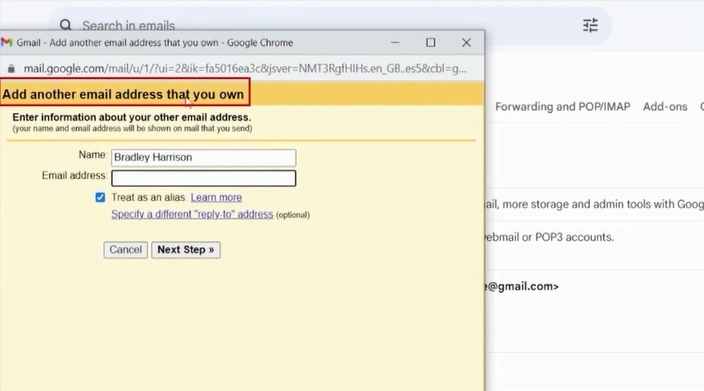The height and width of the screenshot is (391, 704).
Task: Click the '@gmail.com>' address text in settings
Action: [522, 286]
